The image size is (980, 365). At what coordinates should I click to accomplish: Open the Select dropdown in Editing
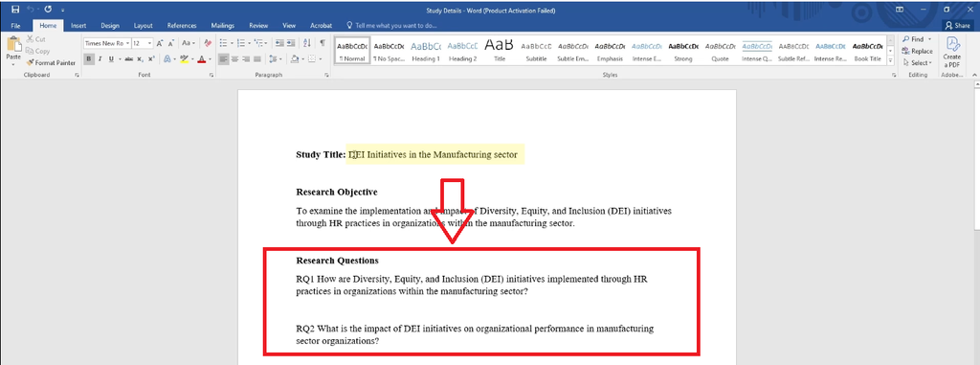917,62
